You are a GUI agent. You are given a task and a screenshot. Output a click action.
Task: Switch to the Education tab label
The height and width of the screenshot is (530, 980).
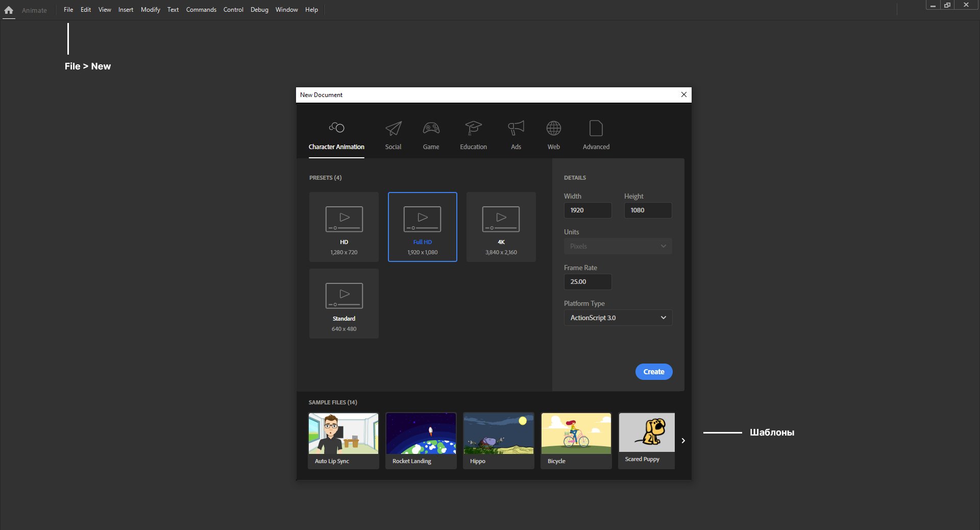pyautogui.click(x=474, y=147)
